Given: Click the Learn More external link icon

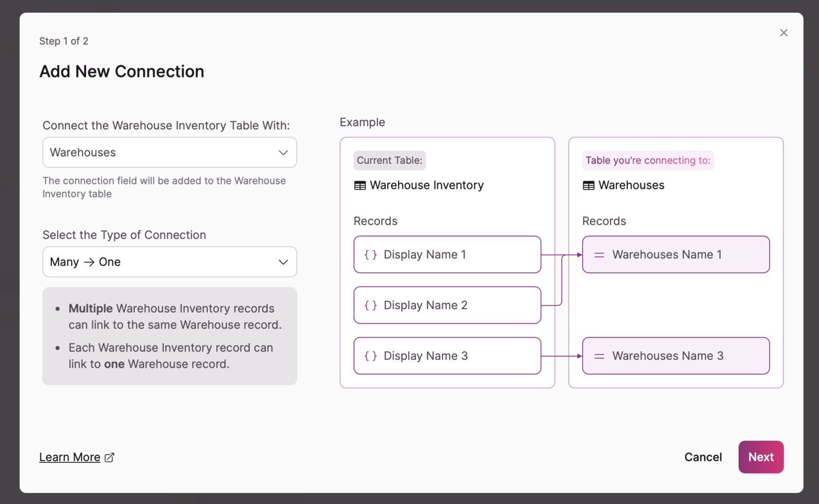Looking at the screenshot, I should (x=110, y=458).
